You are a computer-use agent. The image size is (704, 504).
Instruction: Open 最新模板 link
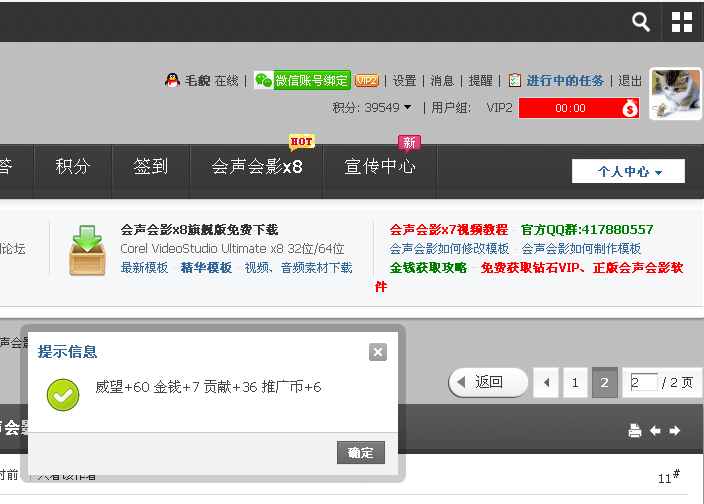tap(144, 268)
